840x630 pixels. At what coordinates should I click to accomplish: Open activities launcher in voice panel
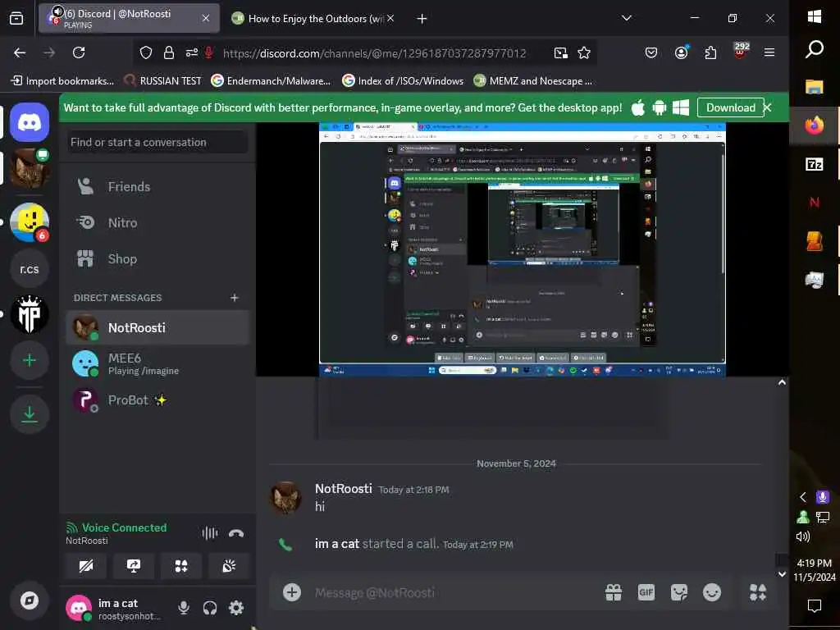coord(181,566)
